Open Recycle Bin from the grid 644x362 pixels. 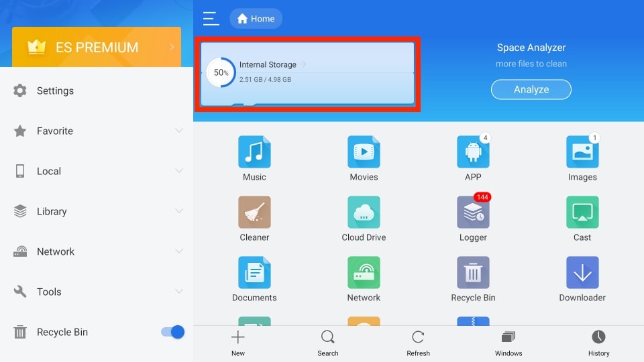point(473,280)
